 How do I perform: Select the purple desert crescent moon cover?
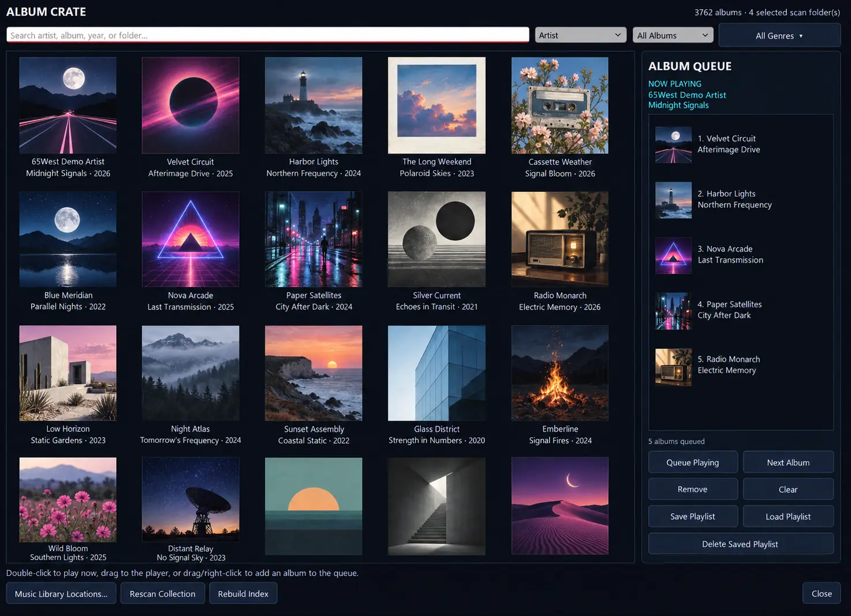click(560, 506)
